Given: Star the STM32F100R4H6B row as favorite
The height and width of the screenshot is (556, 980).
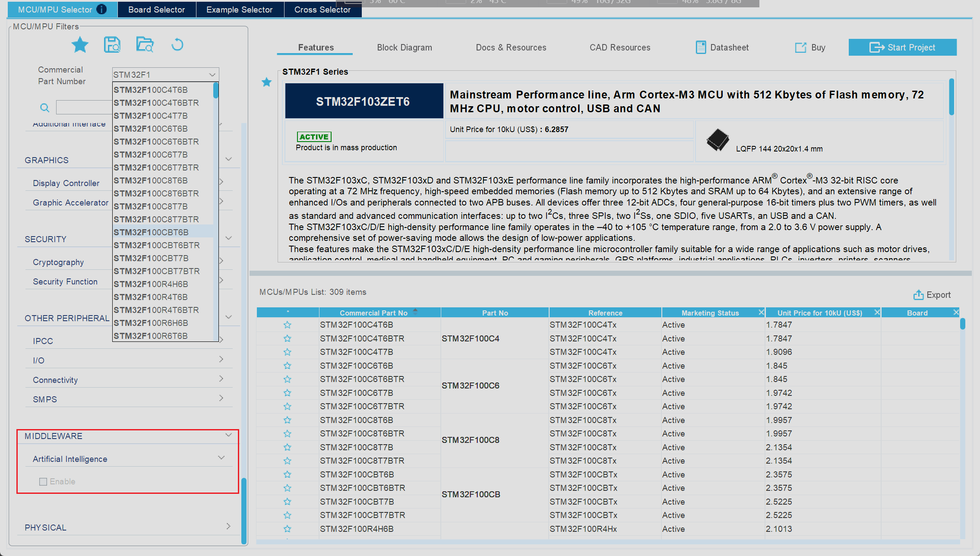Looking at the screenshot, I should [x=288, y=529].
